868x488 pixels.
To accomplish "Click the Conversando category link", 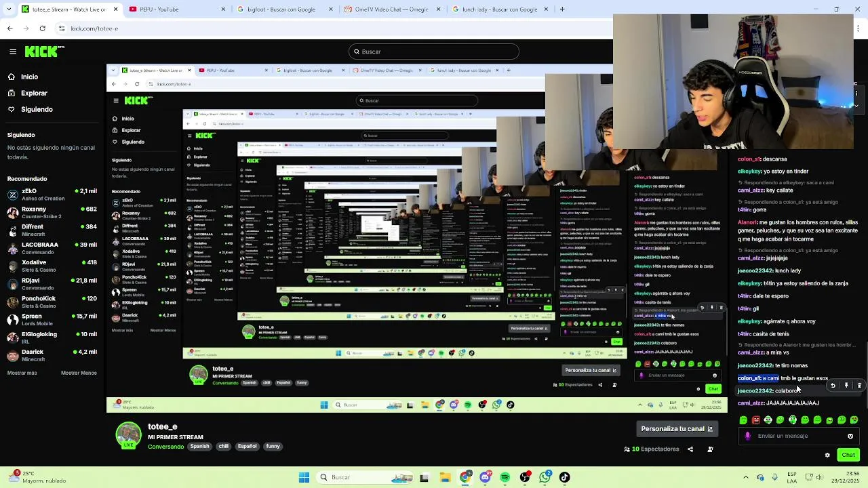I will pyautogui.click(x=166, y=447).
